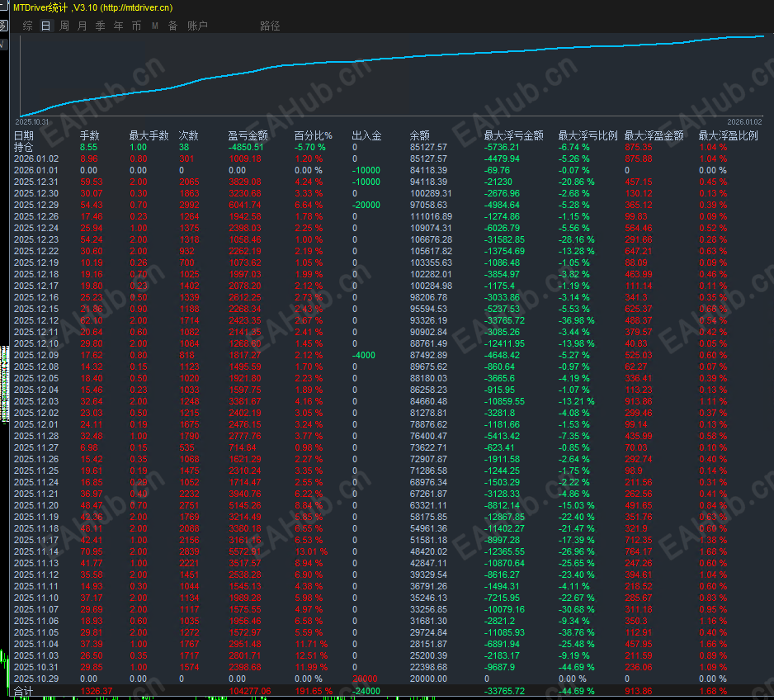Switch to the 年 yearly tab
The image size is (774, 700).
[x=119, y=26]
